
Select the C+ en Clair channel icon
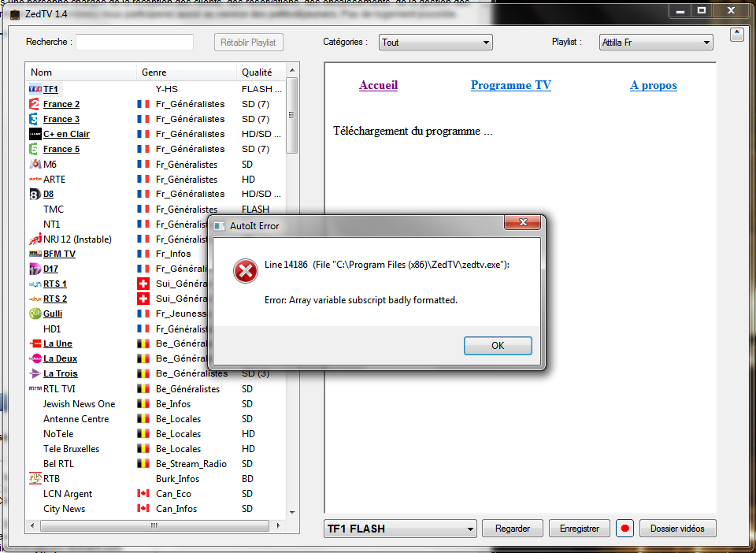click(35, 134)
